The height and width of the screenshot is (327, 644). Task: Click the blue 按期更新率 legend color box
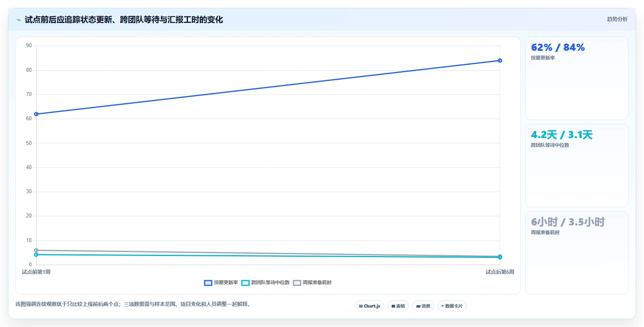(208, 283)
